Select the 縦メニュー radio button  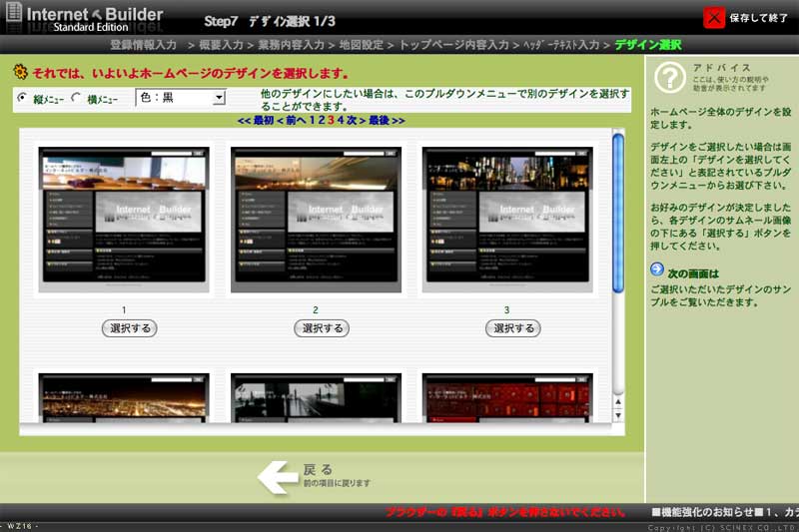point(23,99)
